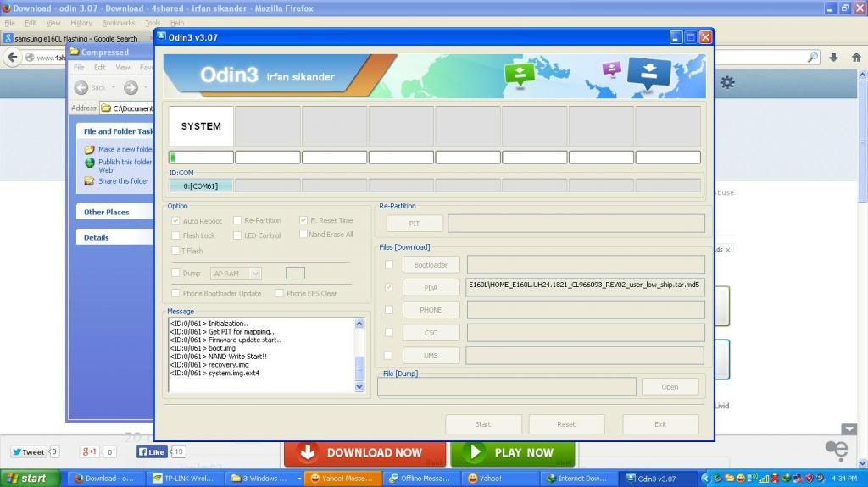The height and width of the screenshot is (487, 868).
Task: Open the Windows start menu
Action: pyautogui.click(x=31, y=479)
